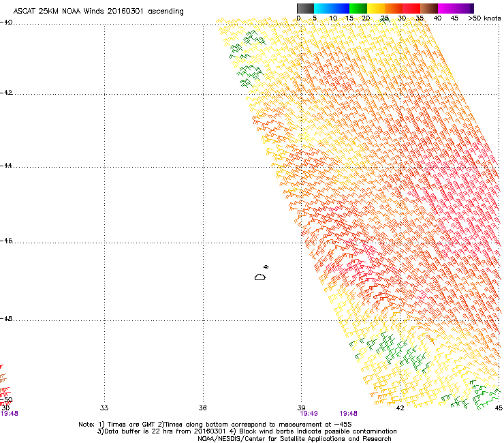
Task: Select latitude label '-44'
Action: click(6, 166)
